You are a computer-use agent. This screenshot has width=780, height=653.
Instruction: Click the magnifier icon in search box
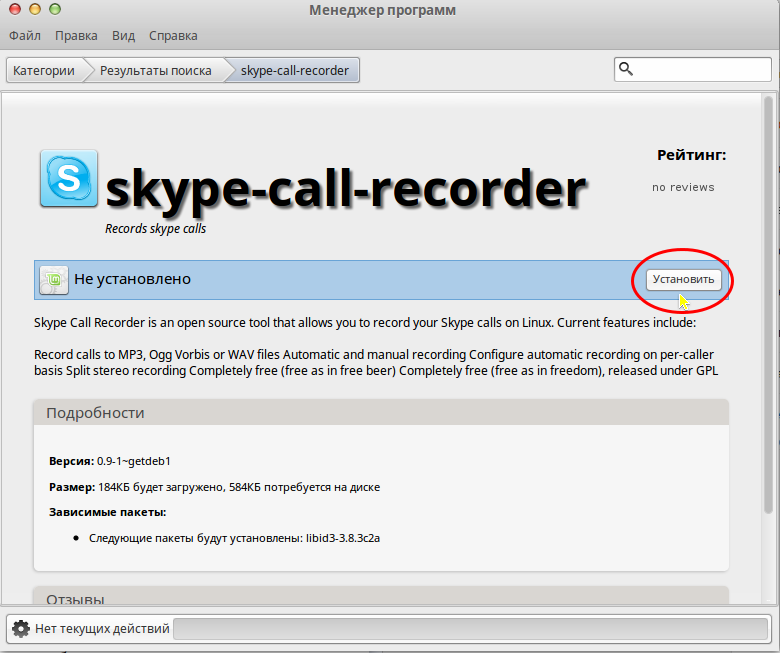pos(626,69)
